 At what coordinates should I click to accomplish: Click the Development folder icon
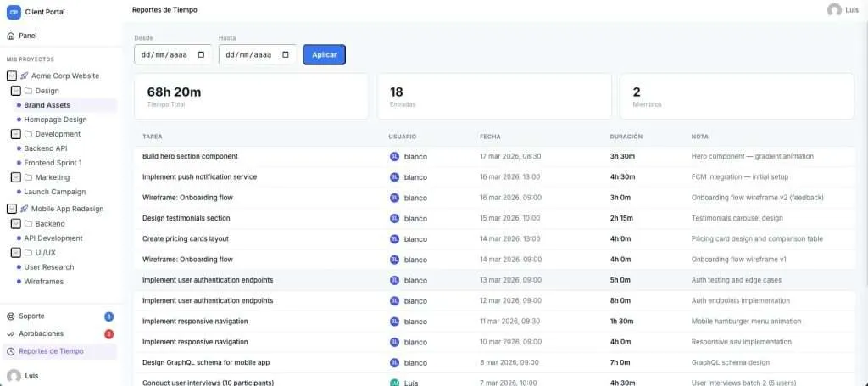[28, 134]
